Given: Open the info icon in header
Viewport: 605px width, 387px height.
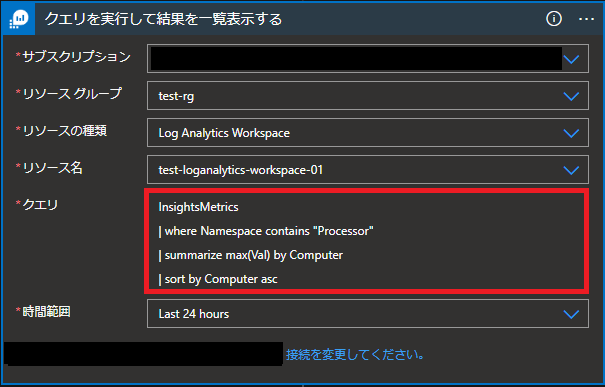Looking at the screenshot, I should (554, 19).
